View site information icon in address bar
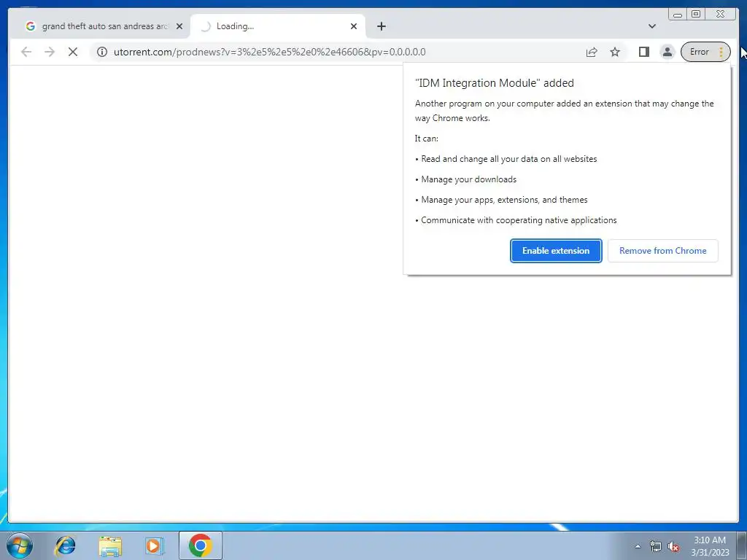The height and width of the screenshot is (560, 747). click(x=102, y=52)
